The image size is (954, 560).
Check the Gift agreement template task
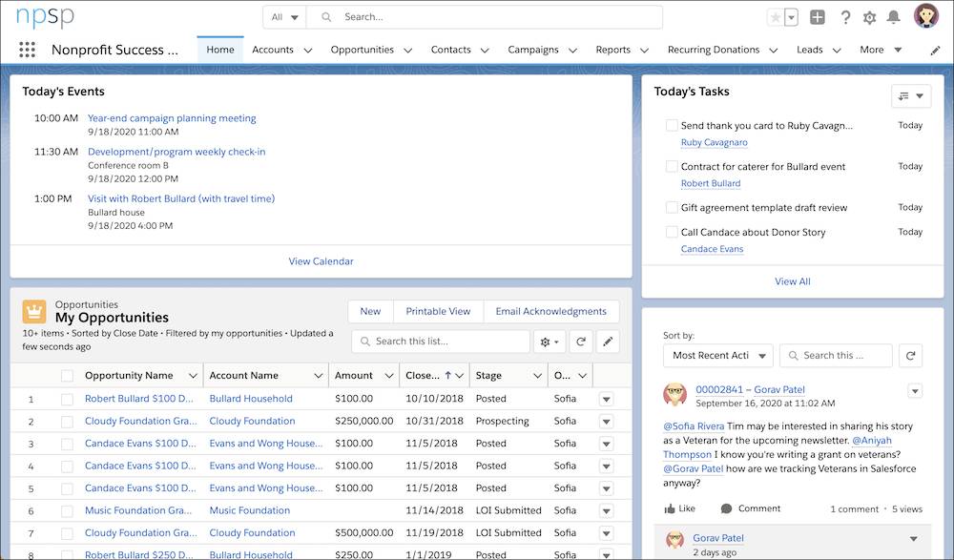(x=672, y=208)
